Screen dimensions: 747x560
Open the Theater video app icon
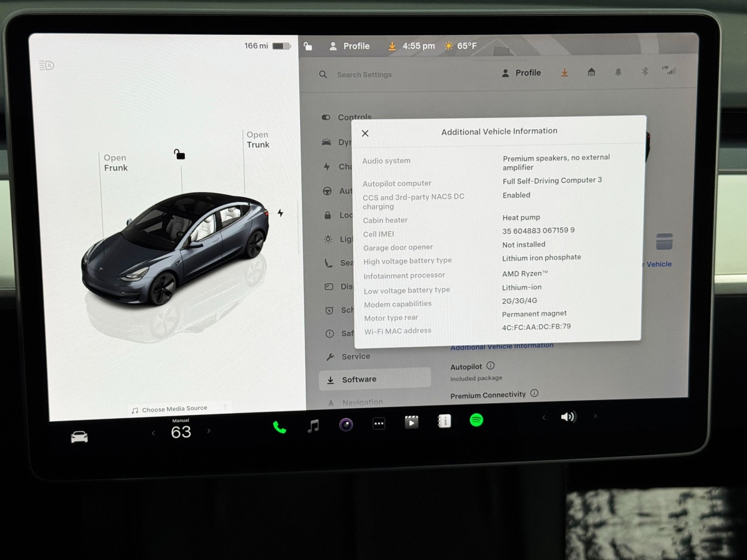point(411,422)
